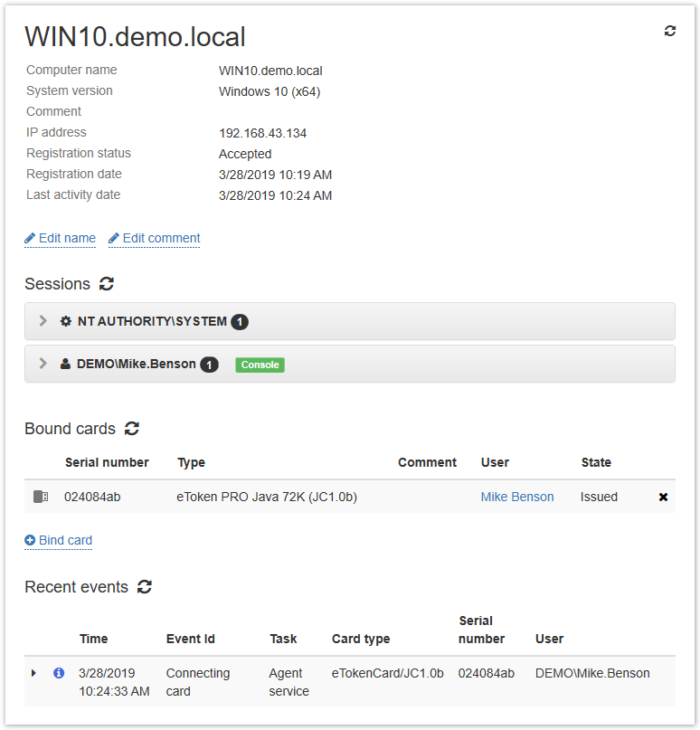Screen dimensions: 700x730
Task: Expand the NT AUTHORITY\SYSTEM session
Action: click(43, 321)
